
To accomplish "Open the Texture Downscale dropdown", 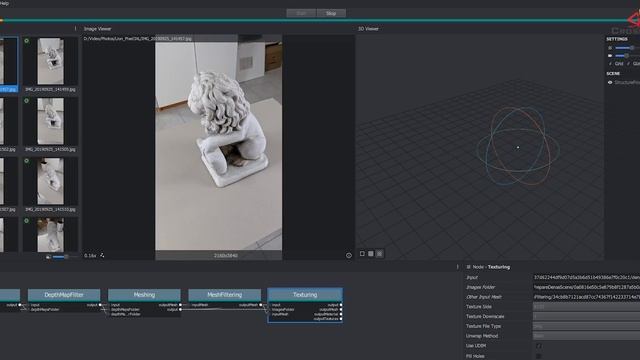I will tap(586, 317).
